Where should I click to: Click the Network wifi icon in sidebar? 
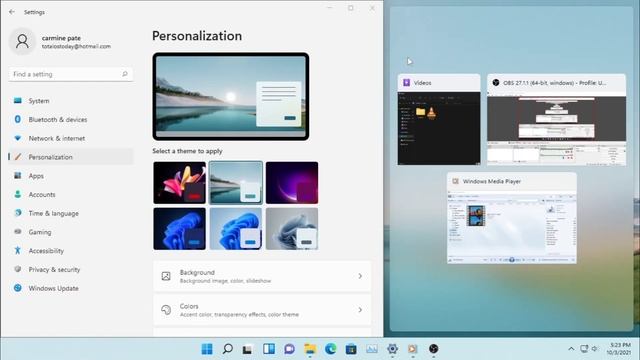click(x=18, y=138)
